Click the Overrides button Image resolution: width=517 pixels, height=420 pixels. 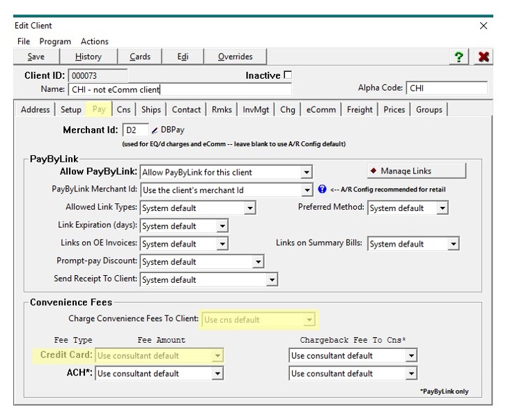coord(235,56)
